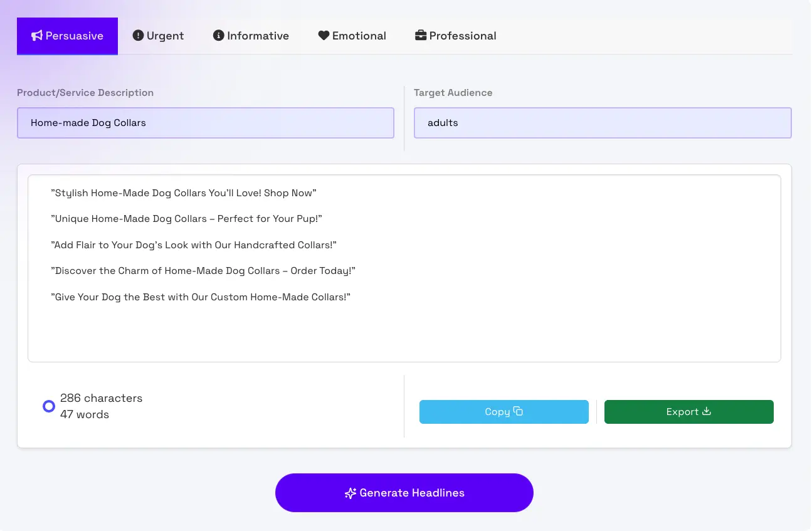The width and height of the screenshot is (812, 531).
Task: Open the Informative tab
Action: tap(251, 36)
